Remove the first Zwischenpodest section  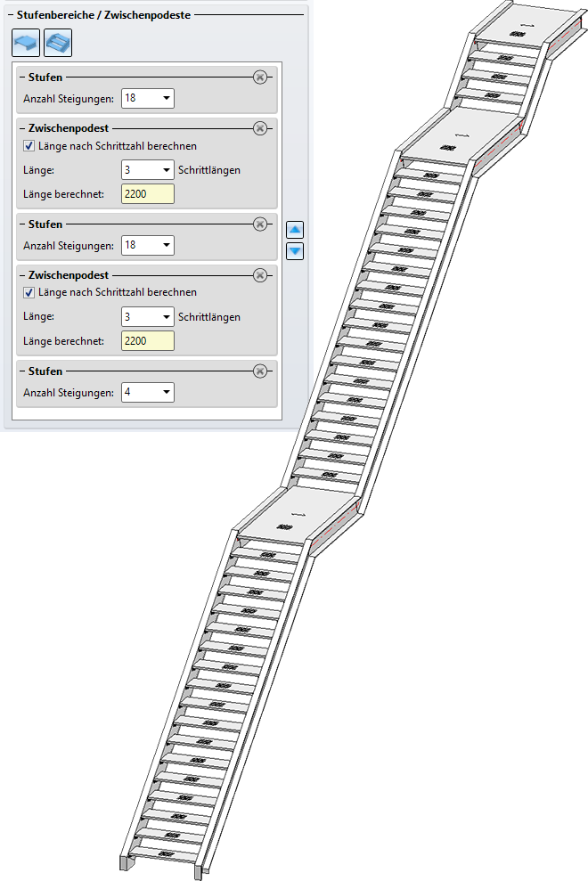[260, 128]
